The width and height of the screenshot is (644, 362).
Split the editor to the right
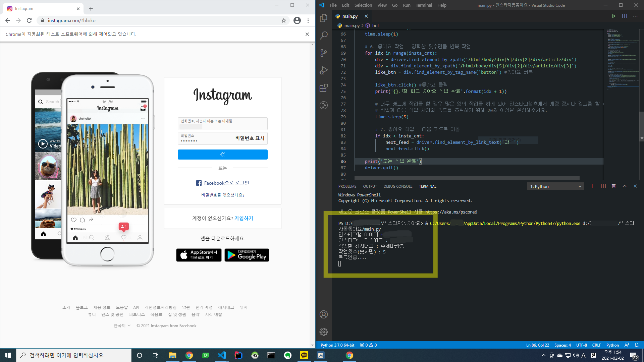click(625, 16)
